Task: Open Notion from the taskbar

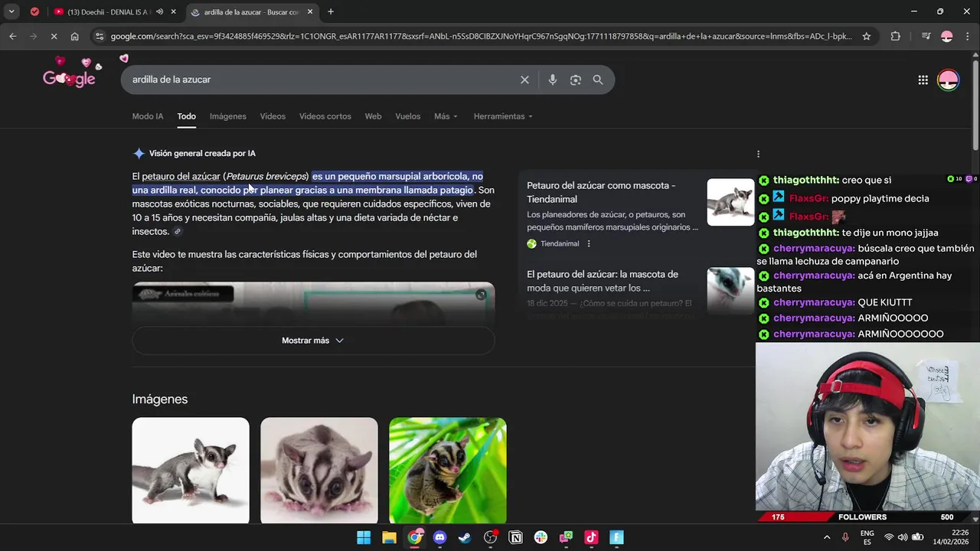Action: [516, 537]
